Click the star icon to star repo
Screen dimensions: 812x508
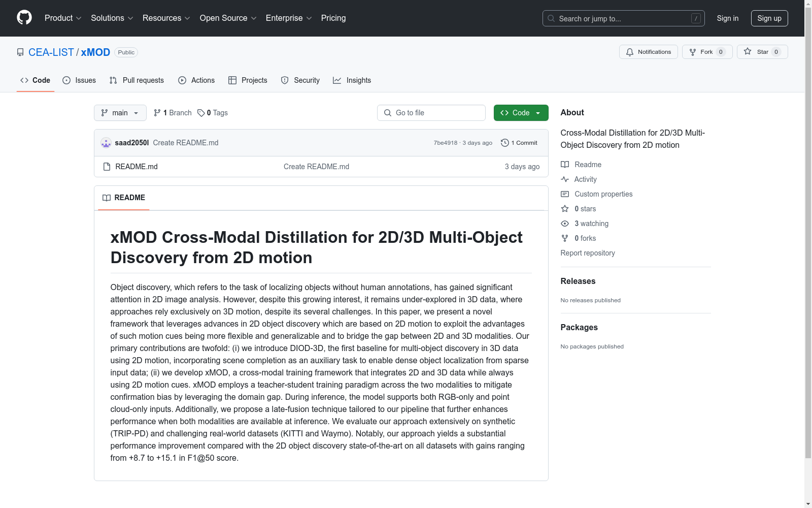[748, 51]
